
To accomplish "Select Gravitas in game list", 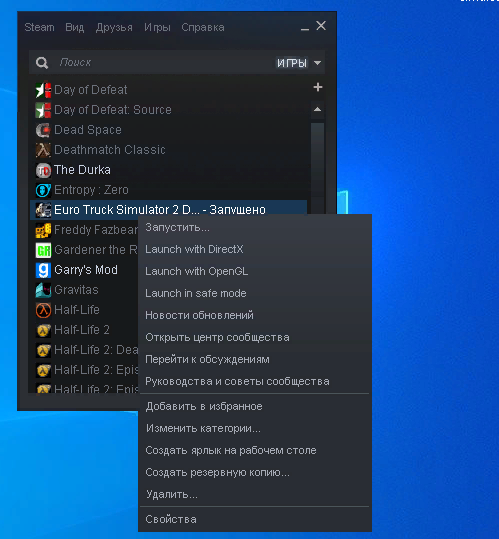I will click(84, 290).
